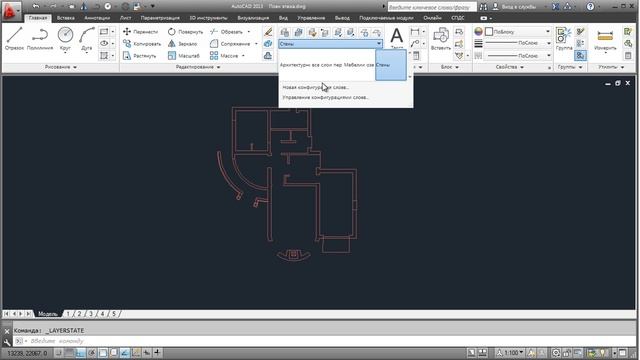Select highlighted Стены layer state
Screen dimensions: 640x360
(391, 65)
